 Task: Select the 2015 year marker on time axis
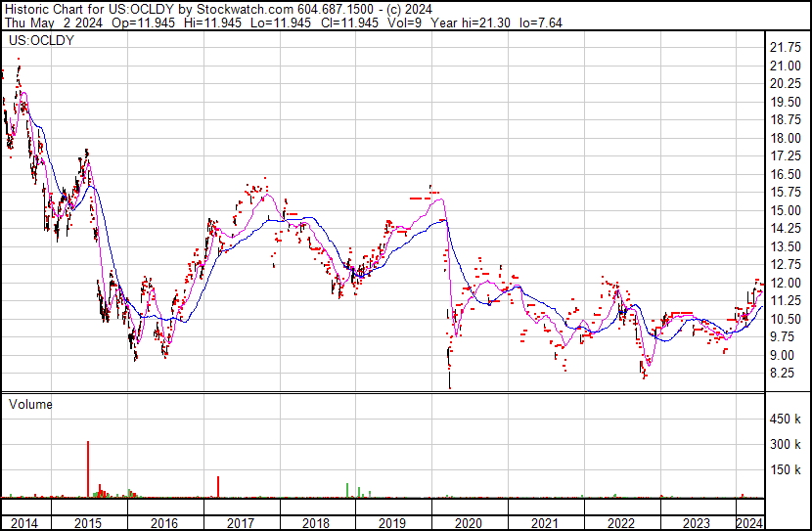[x=90, y=523]
